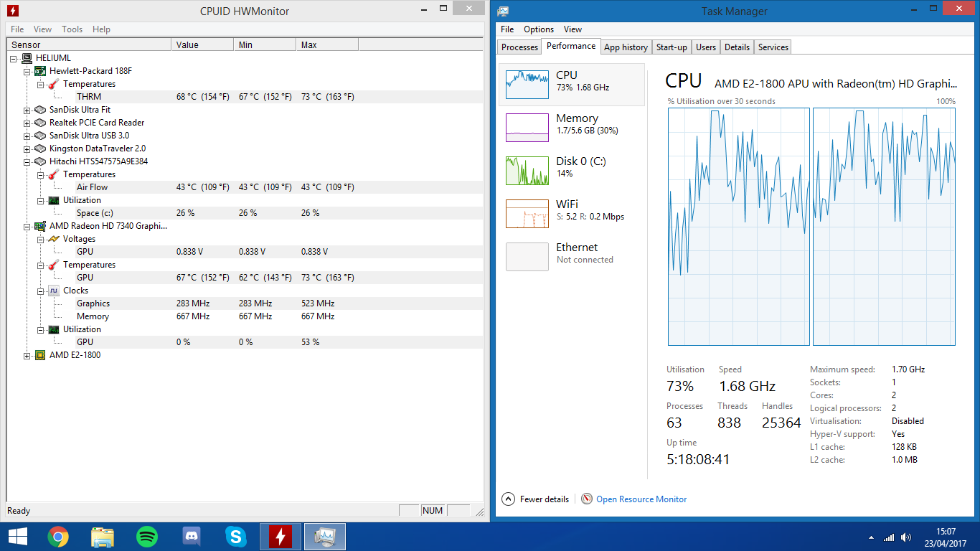Expand the AMD E2-1800 node
This screenshot has width=980, height=551.
tap(27, 355)
